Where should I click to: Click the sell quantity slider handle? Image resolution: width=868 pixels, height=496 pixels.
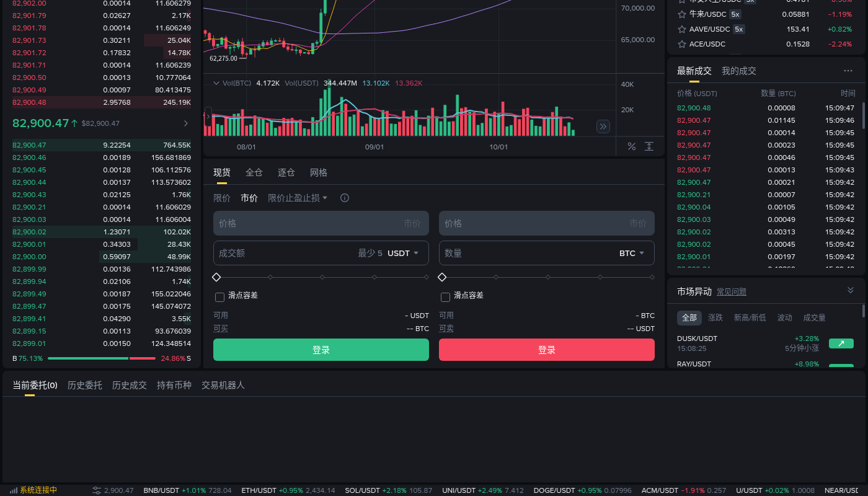442,277
